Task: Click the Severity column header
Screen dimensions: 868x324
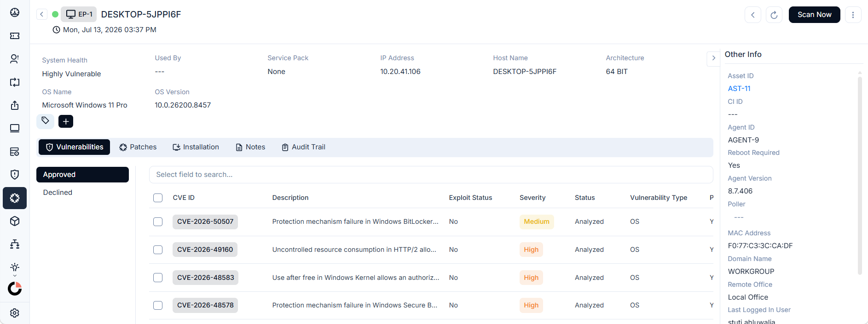Action: pyautogui.click(x=532, y=198)
